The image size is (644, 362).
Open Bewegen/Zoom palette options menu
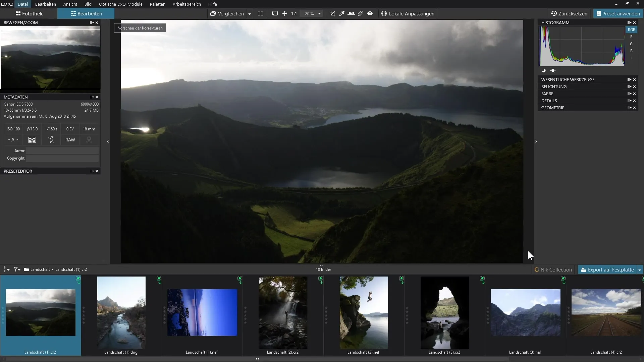[92, 23]
